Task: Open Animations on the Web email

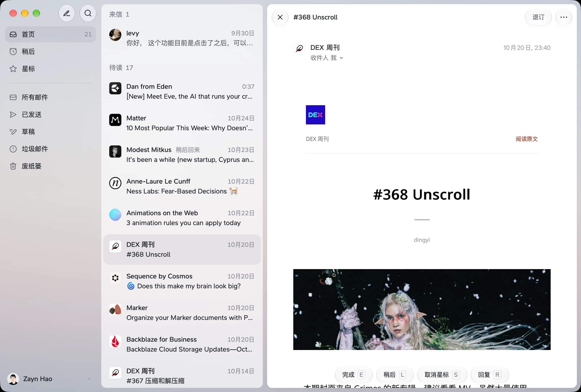Action: point(182,218)
